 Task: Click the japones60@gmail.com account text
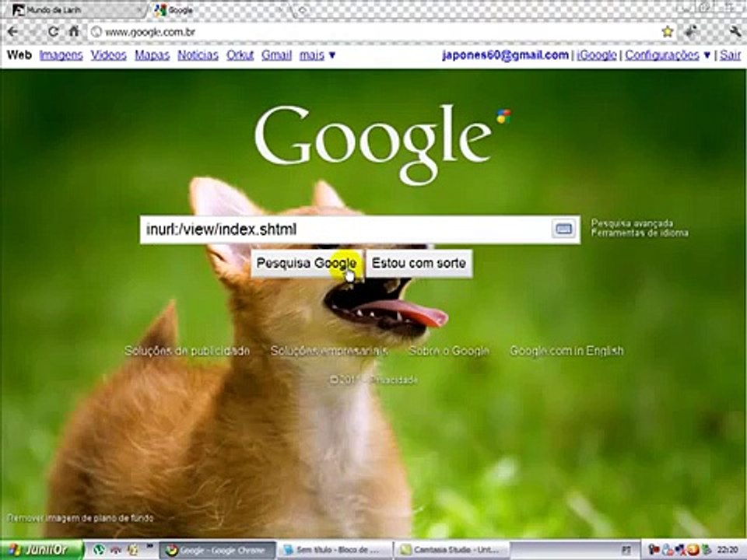[505, 55]
